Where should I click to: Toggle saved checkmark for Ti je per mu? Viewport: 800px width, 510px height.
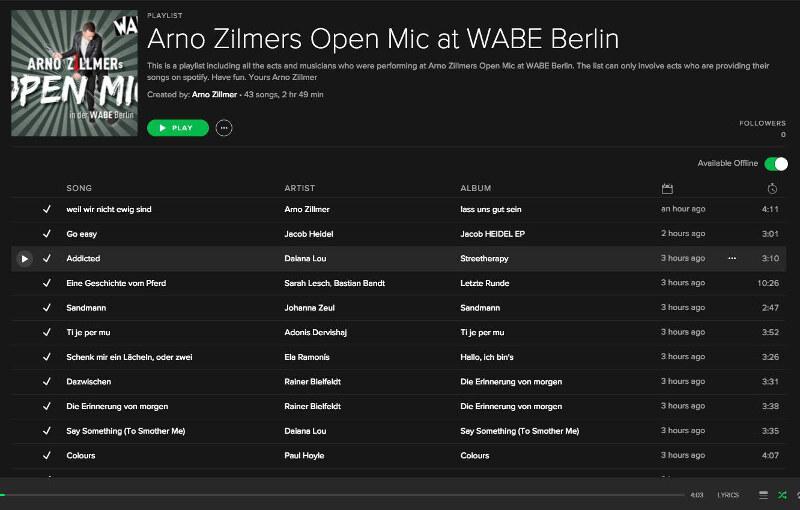46,332
